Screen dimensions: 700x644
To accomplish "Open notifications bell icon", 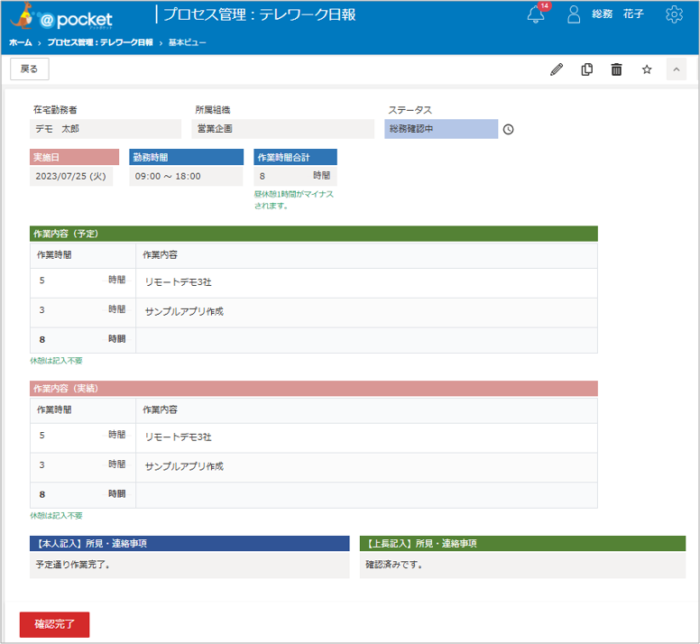I will [536, 15].
